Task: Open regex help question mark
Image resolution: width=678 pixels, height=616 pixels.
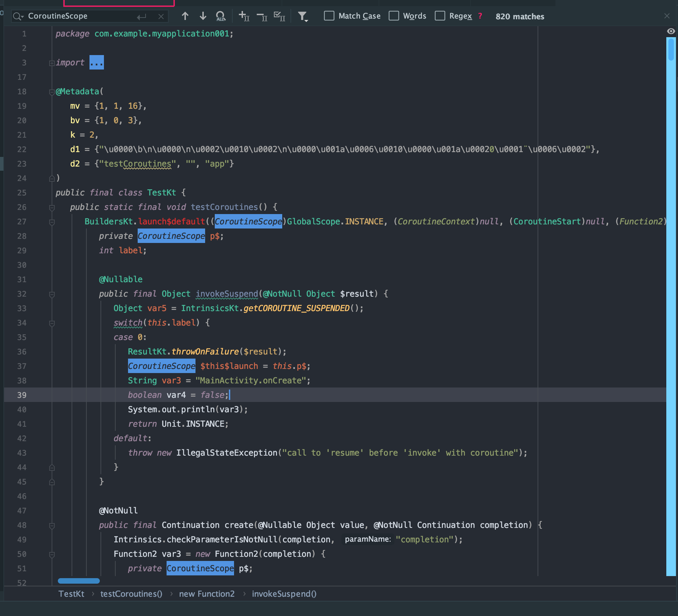Action: tap(480, 16)
